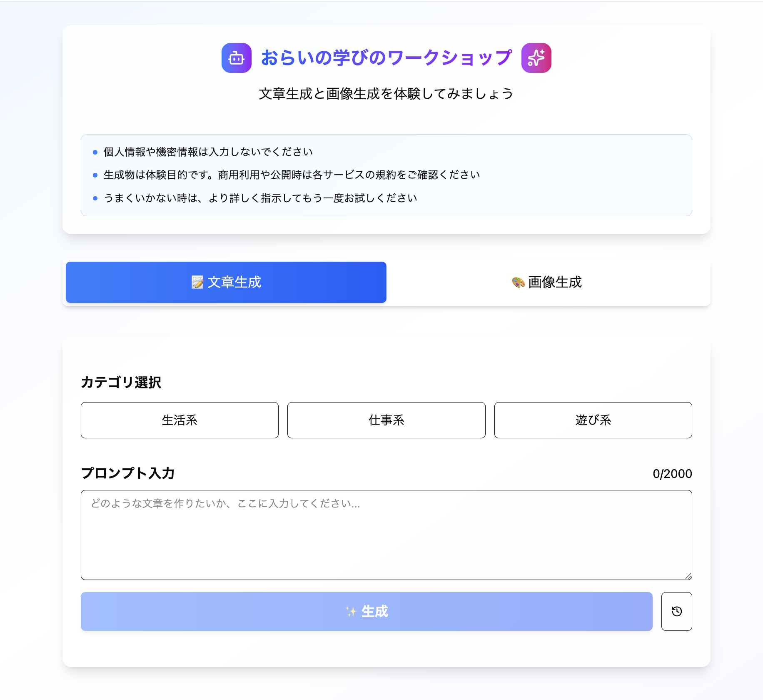763x700 pixels.
Task: Click the resize handle of the prompt textarea
Action: point(688,576)
